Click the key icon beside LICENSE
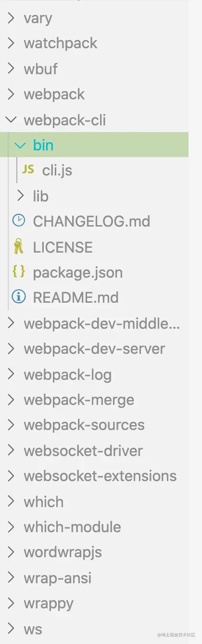Image resolution: width=202 pixels, height=644 pixels. (19, 247)
